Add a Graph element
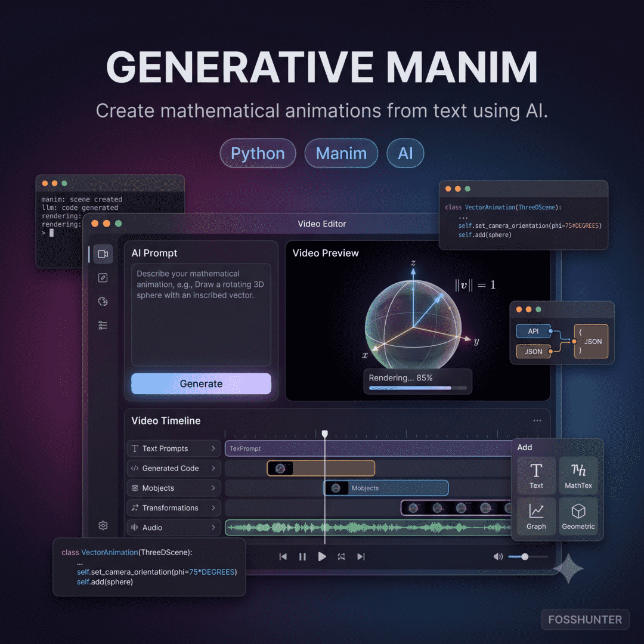644x644 pixels. pyautogui.click(x=536, y=516)
